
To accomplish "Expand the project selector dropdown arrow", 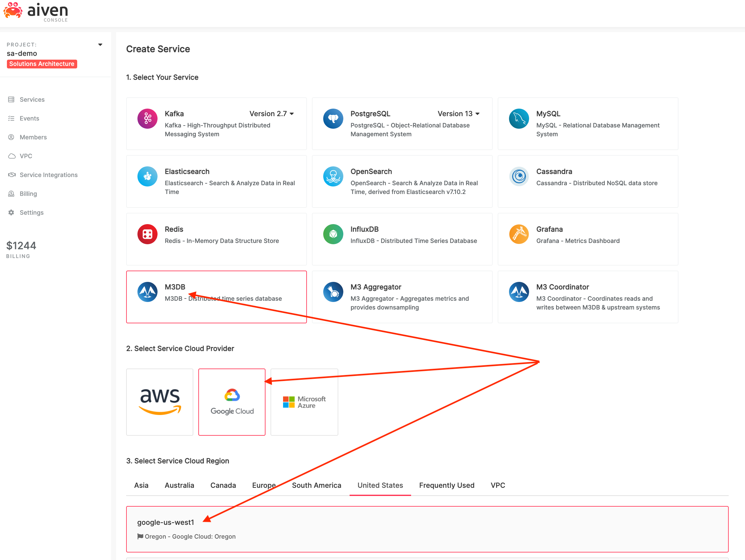I will pyautogui.click(x=100, y=45).
